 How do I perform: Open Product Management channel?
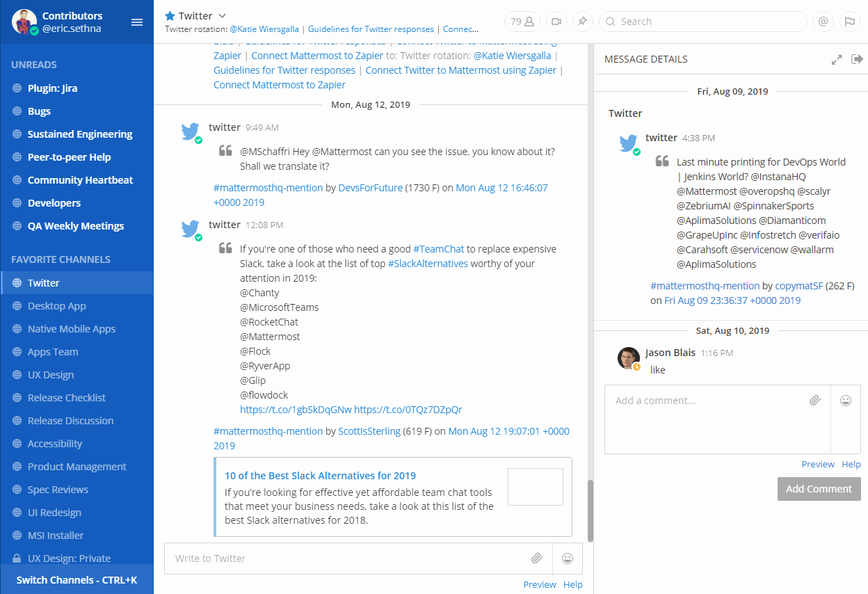tap(77, 467)
